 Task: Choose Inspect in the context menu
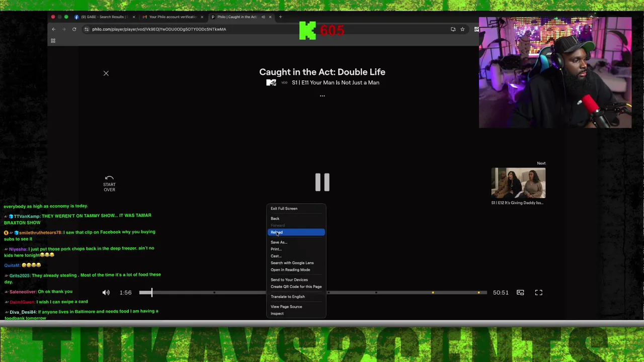pos(296,314)
